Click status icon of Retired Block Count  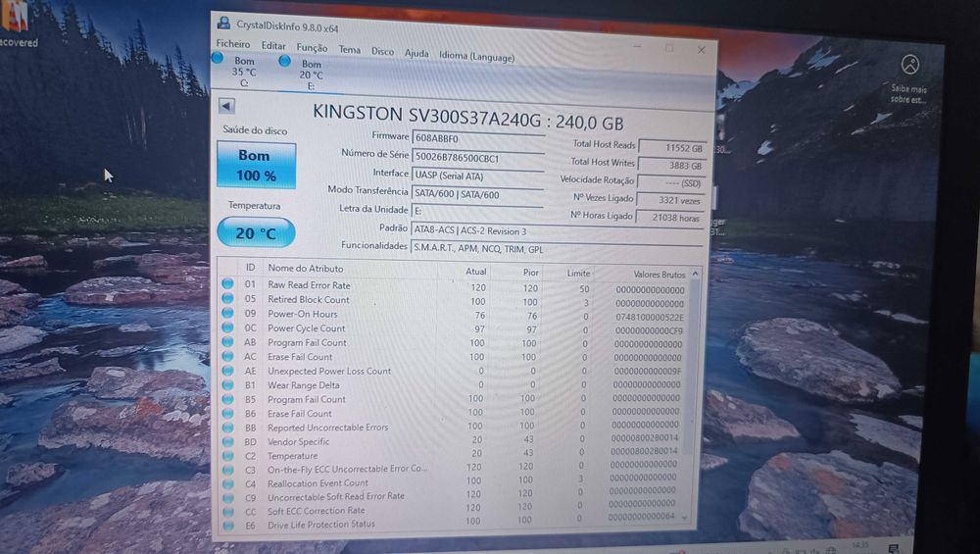click(x=227, y=298)
